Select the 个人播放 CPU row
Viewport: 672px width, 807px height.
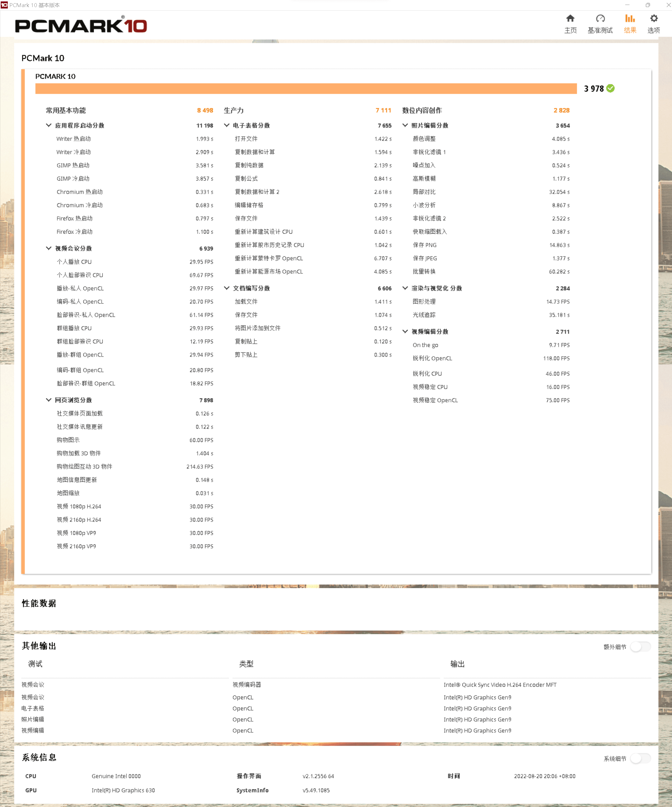(x=135, y=262)
